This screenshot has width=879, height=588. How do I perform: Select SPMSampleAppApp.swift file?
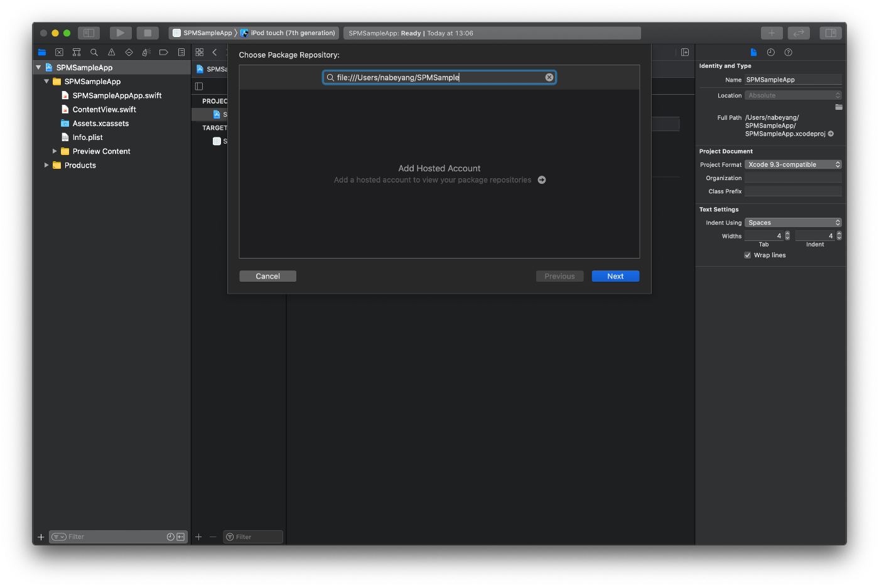[x=117, y=95]
